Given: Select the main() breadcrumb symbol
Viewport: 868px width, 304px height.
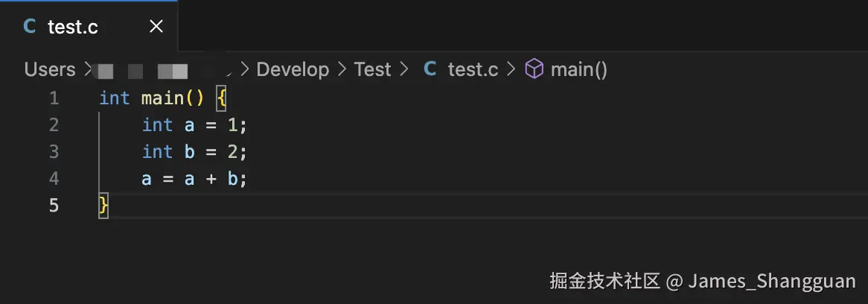Looking at the screenshot, I should pyautogui.click(x=579, y=69).
